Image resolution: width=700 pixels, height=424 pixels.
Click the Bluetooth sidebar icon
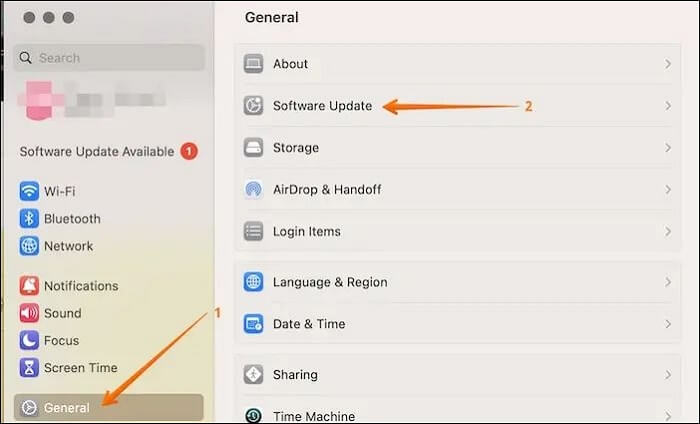click(x=29, y=218)
